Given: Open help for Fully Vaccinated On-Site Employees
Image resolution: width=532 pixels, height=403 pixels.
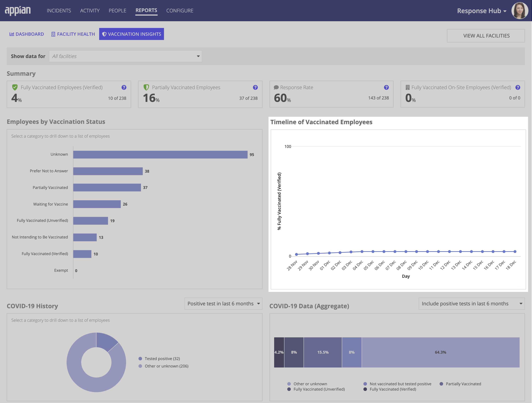Looking at the screenshot, I should [x=518, y=87].
